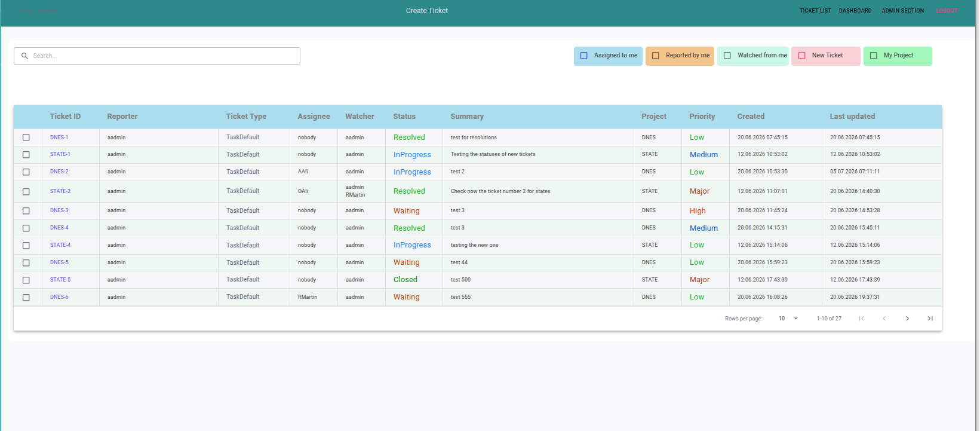Select the checkbox for ticket DNES-6

pos(26,298)
